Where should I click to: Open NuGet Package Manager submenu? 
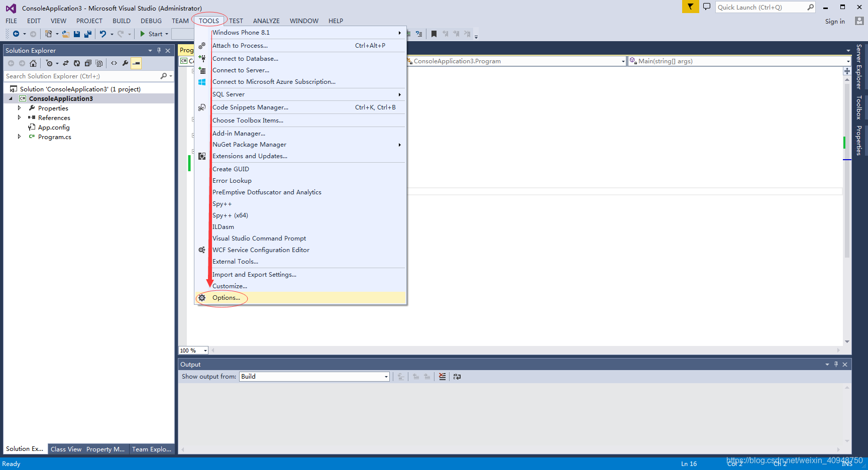300,145
